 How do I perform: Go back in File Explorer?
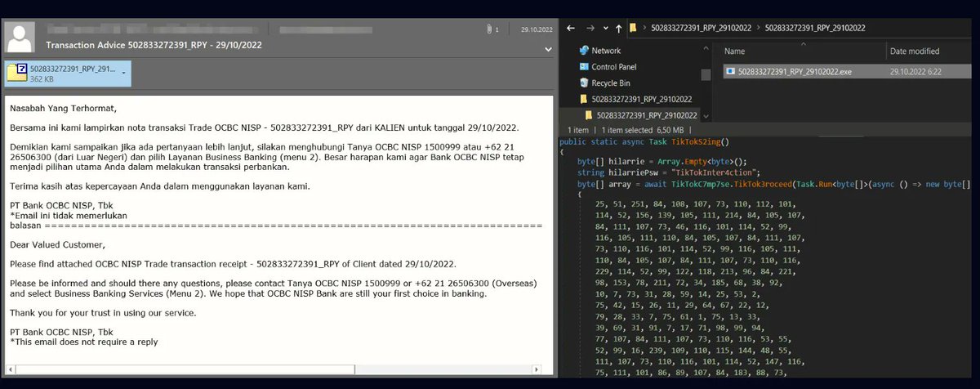coord(569,27)
